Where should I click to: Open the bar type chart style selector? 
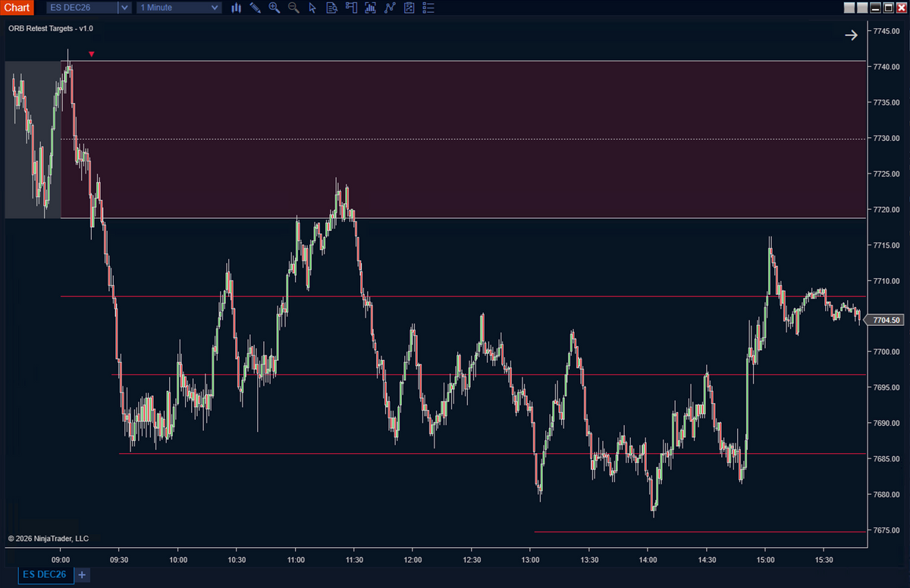coord(236,8)
